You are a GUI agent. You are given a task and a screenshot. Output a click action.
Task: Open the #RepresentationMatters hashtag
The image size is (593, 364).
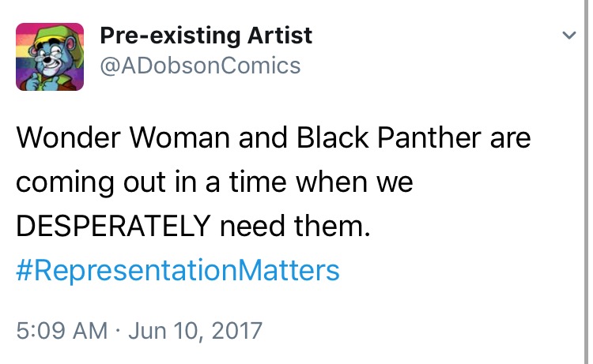[x=178, y=271]
